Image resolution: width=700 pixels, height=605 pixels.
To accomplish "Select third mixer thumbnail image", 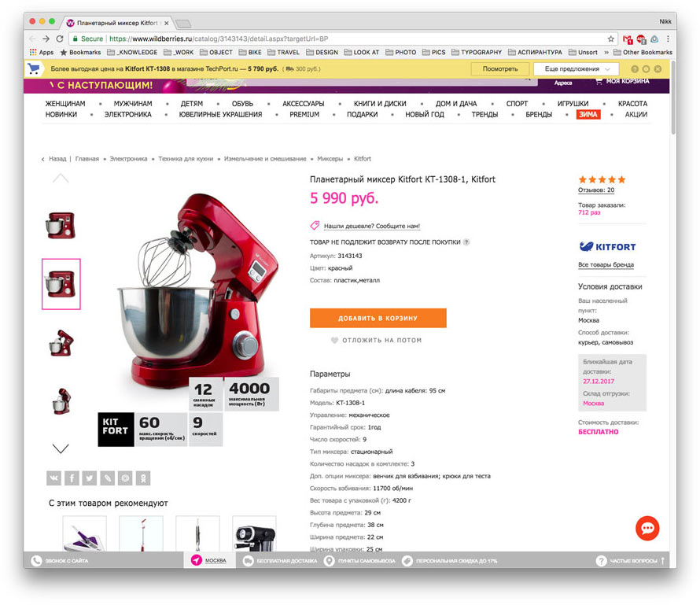I will pyautogui.click(x=61, y=343).
